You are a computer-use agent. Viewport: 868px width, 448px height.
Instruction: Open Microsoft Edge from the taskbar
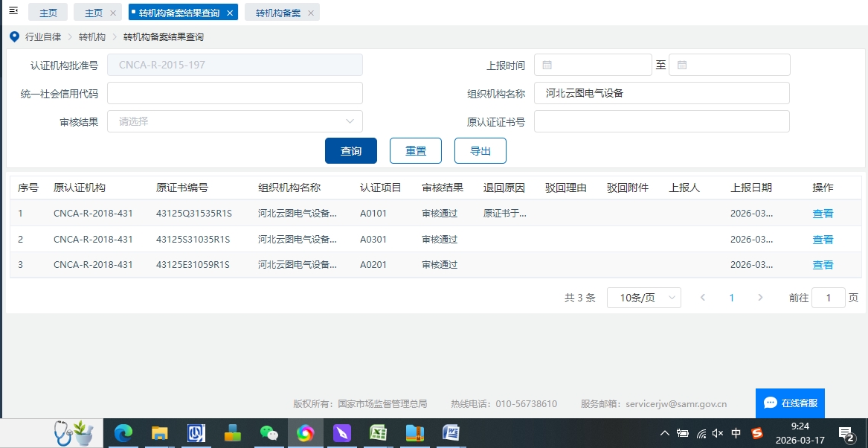point(123,433)
